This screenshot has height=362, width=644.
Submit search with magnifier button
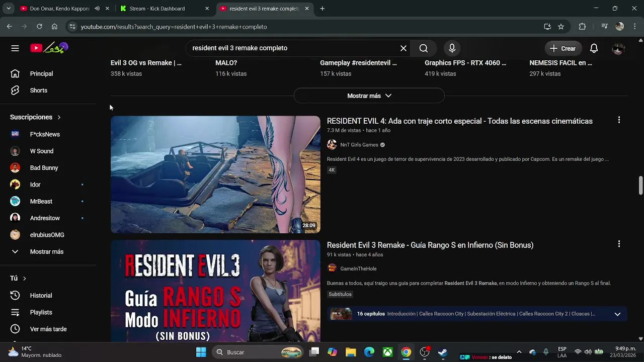tap(424, 48)
